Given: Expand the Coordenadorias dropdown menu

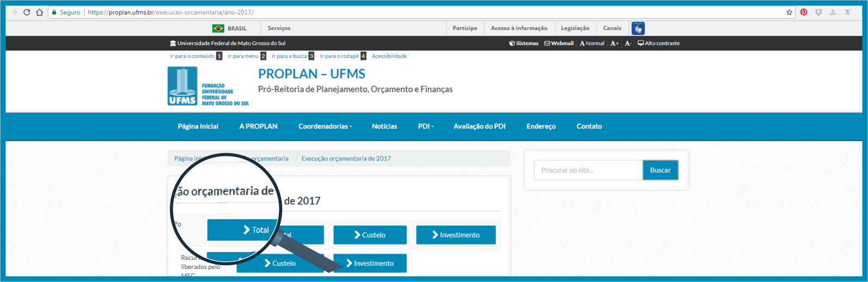Looking at the screenshot, I should 325,126.
